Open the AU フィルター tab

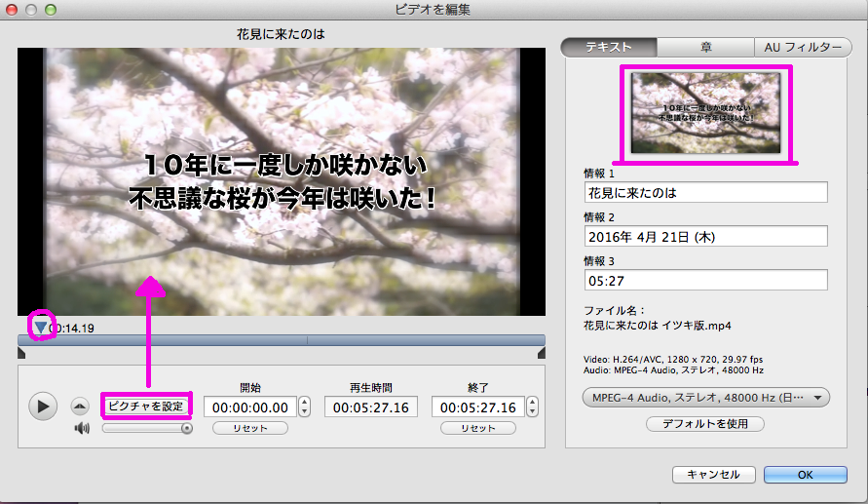[x=803, y=47]
